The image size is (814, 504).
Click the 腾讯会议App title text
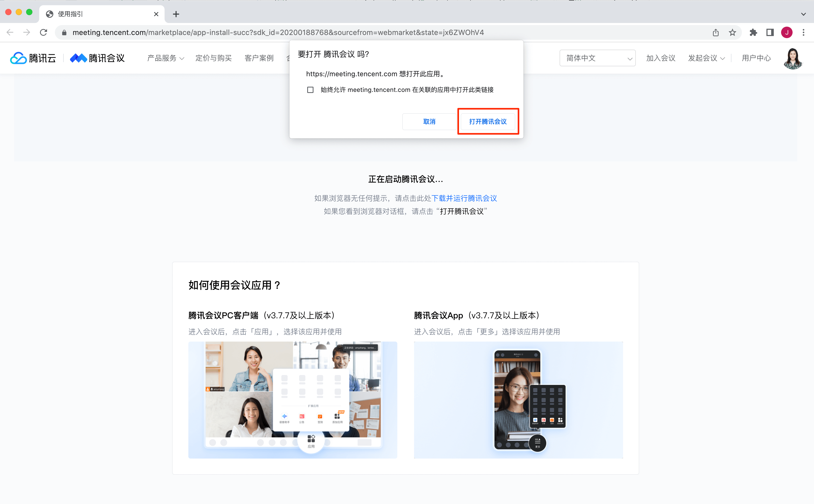tap(439, 315)
